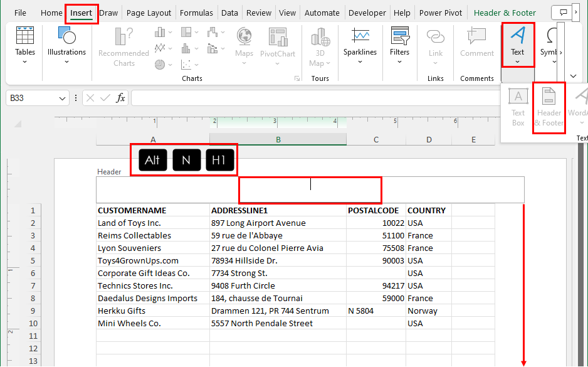
Task: Expand the Sparklines dropdown chevron
Action: point(360,62)
